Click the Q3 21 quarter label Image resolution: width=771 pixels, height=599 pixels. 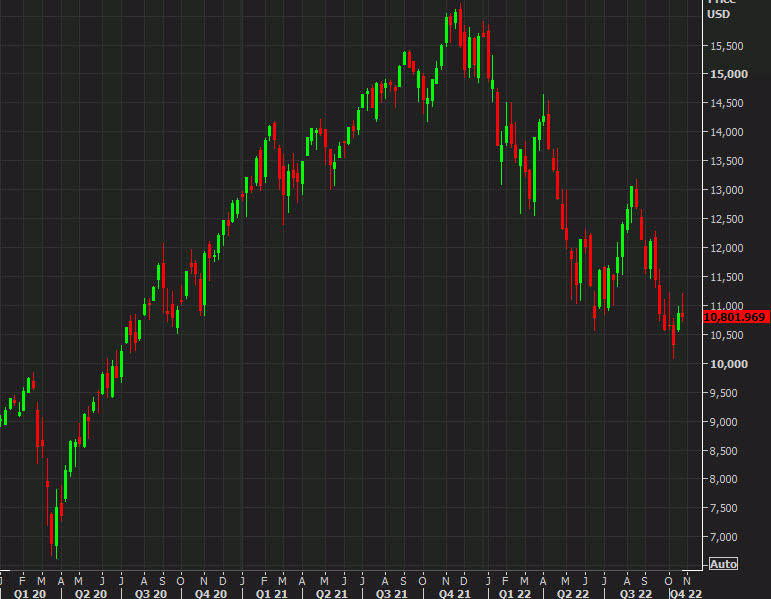pos(391,594)
